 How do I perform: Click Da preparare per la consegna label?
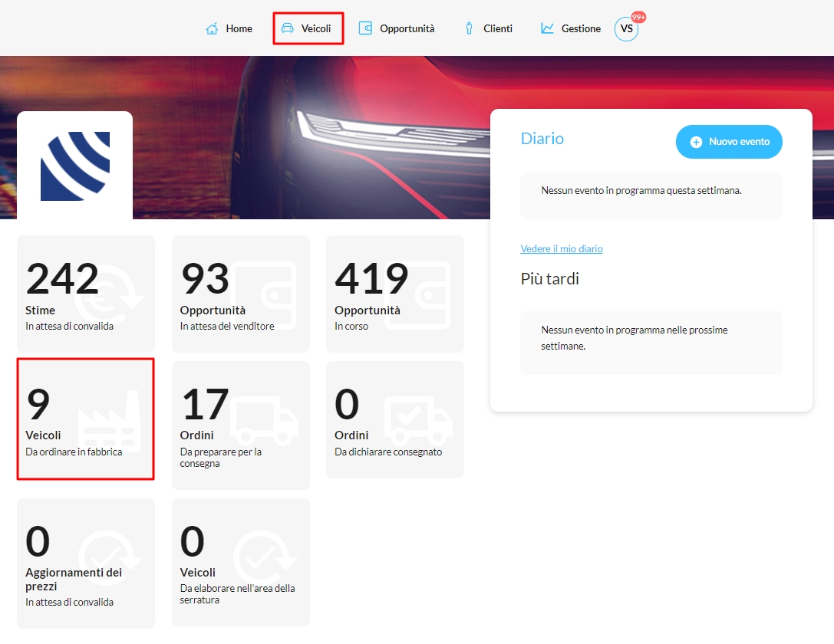click(x=221, y=458)
